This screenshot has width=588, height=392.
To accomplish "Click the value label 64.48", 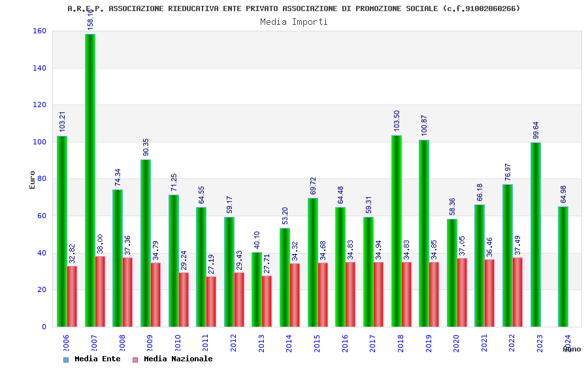I will click(340, 195).
